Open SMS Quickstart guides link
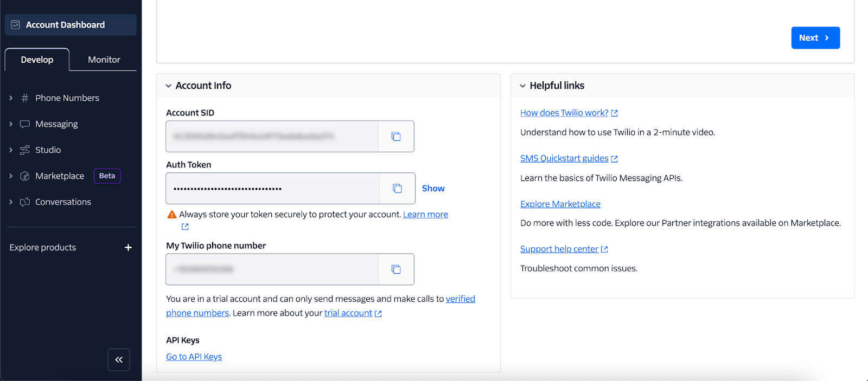 point(564,158)
